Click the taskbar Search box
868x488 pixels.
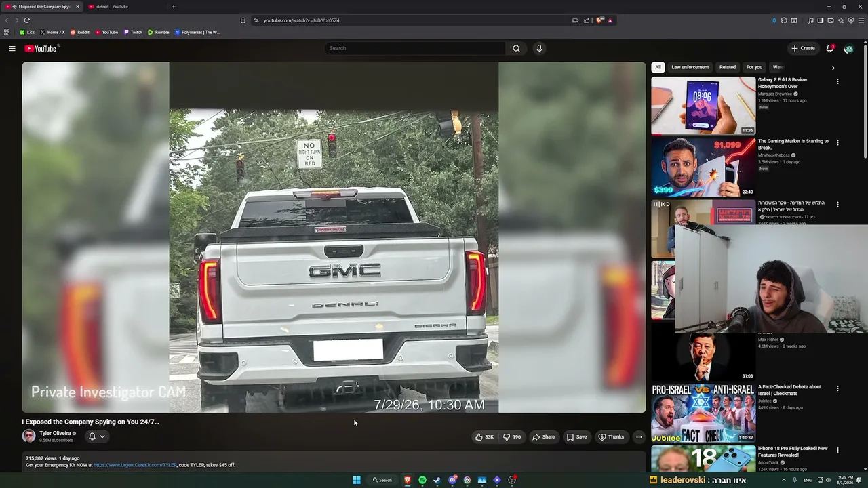[x=382, y=480]
